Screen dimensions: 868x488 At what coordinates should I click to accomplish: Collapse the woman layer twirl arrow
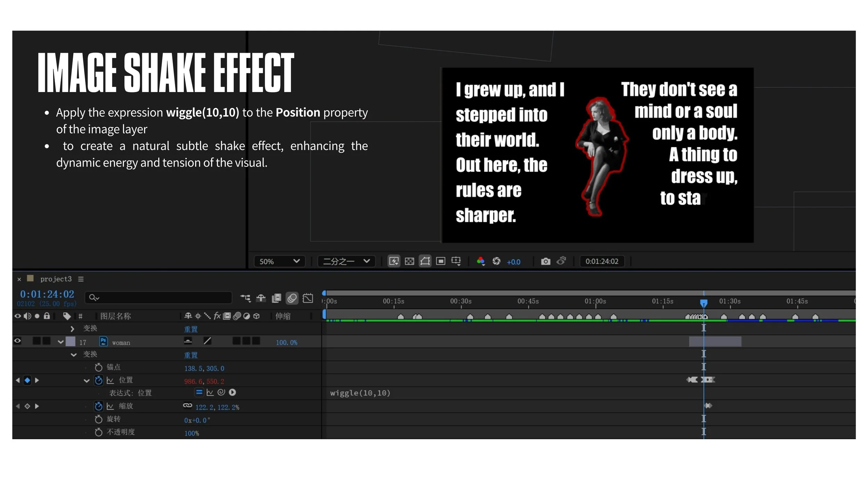point(61,342)
